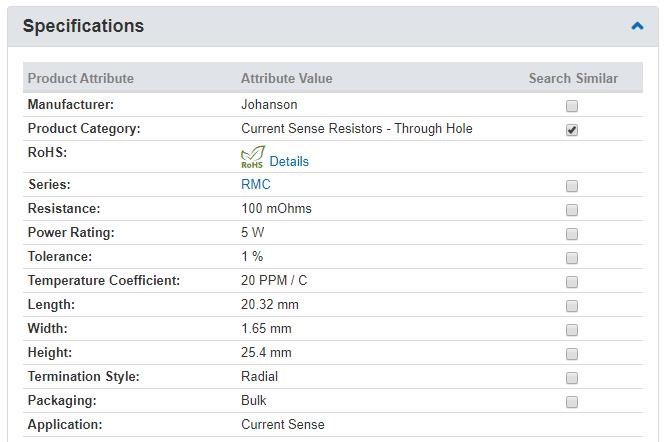This screenshot has width=665, height=442.
Task: Tick the Packaging Bulk checkbox
Action: [x=572, y=402]
